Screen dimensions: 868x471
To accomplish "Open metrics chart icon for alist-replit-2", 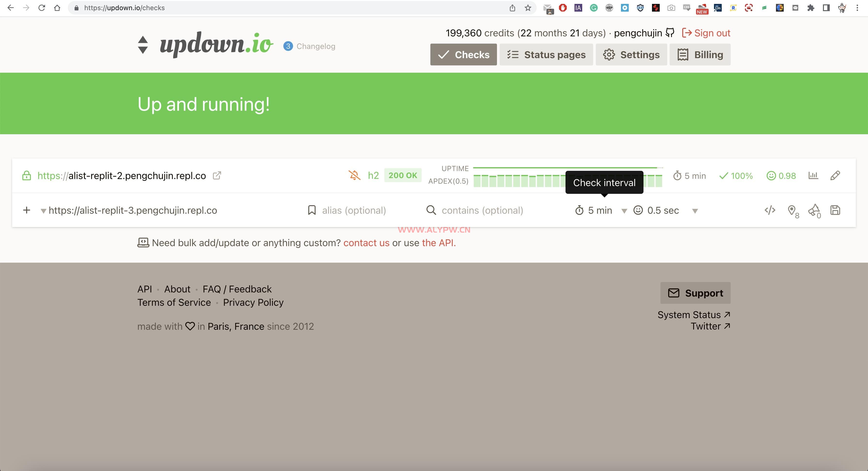I will click(x=813, y=175).
